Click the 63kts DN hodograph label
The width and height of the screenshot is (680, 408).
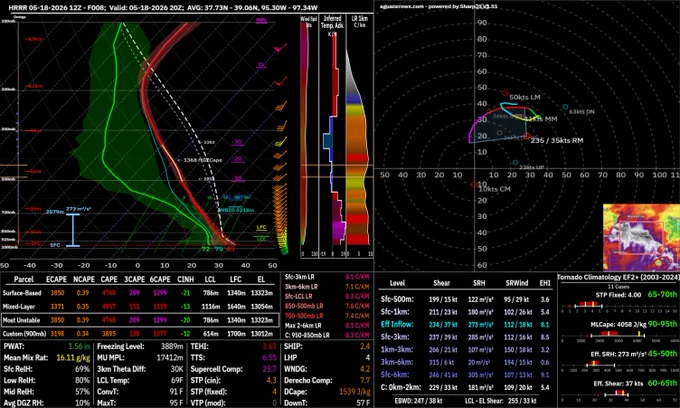(x=582, y=111)
